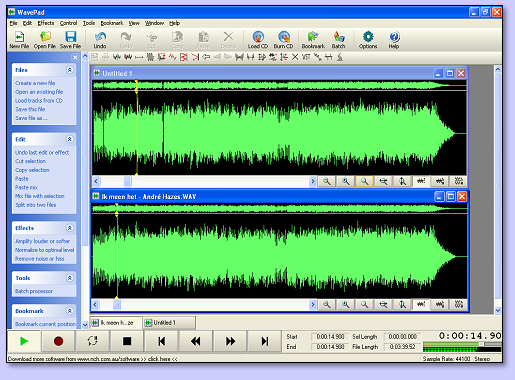Click the red Record button
This screenshot has width=515, height=380.
click(58, 341)
